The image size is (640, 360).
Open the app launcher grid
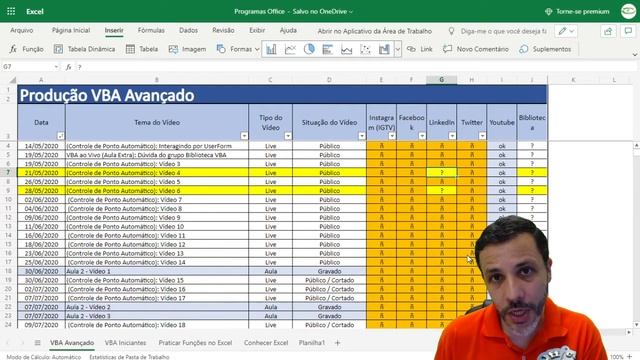pyautogui.click(x=11, y=11)
